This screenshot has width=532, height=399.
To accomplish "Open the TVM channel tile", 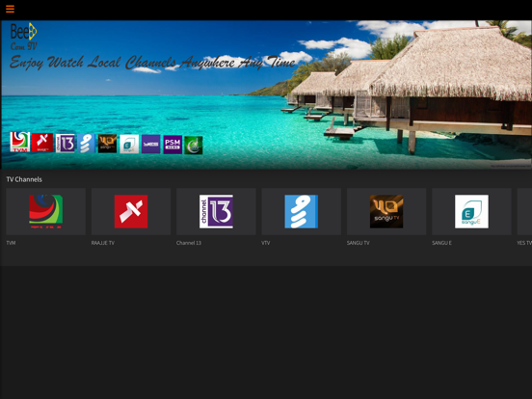I will [46, 211].
